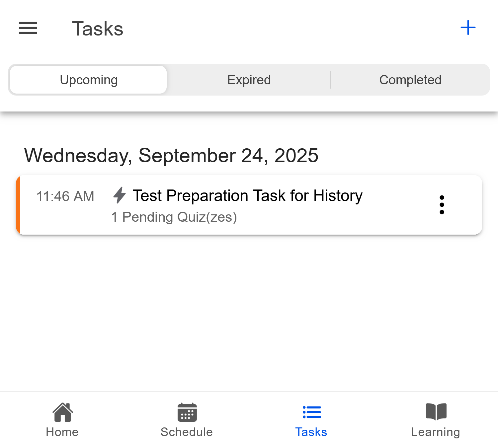Image resolution: width=498 pixels, height=448 pixels.
Task: Tap the Home label in bottom navigation
Action: click(62, 432)
